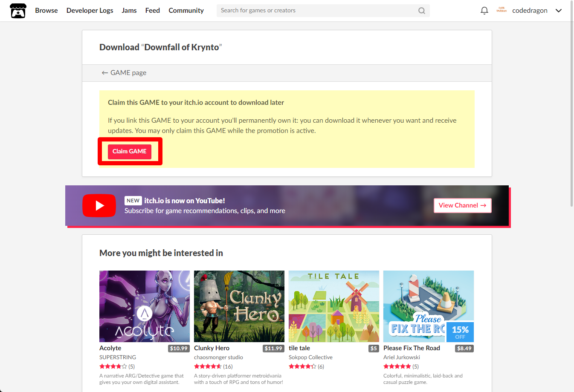Click the Clunky Hero title link
This screenshot has height=392, width=574.
pyautogui.click(x=212, y=348)
